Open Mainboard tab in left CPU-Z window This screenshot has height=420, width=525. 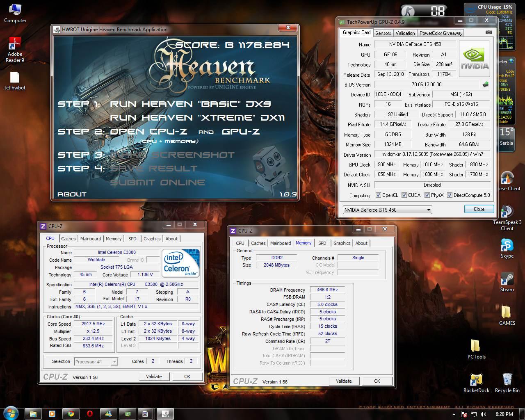[91, 239]
